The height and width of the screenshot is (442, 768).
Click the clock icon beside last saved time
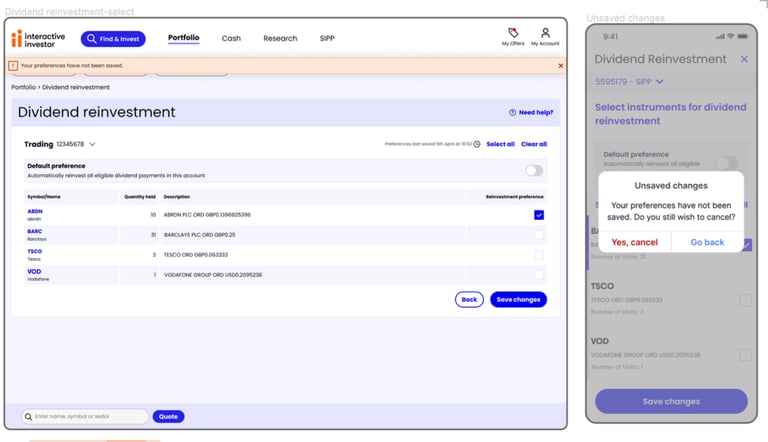tap(477, 144)
